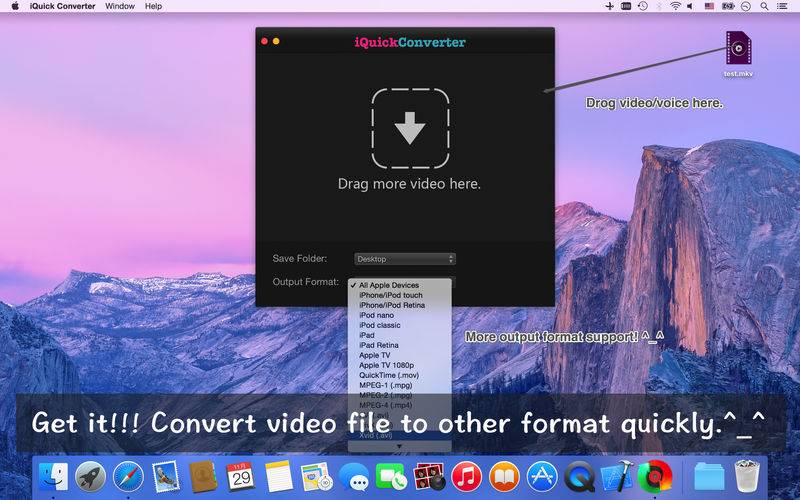Open Maps icon in the Dock
The width and height of the screenshot is (800, 500).
pos(316,477)
